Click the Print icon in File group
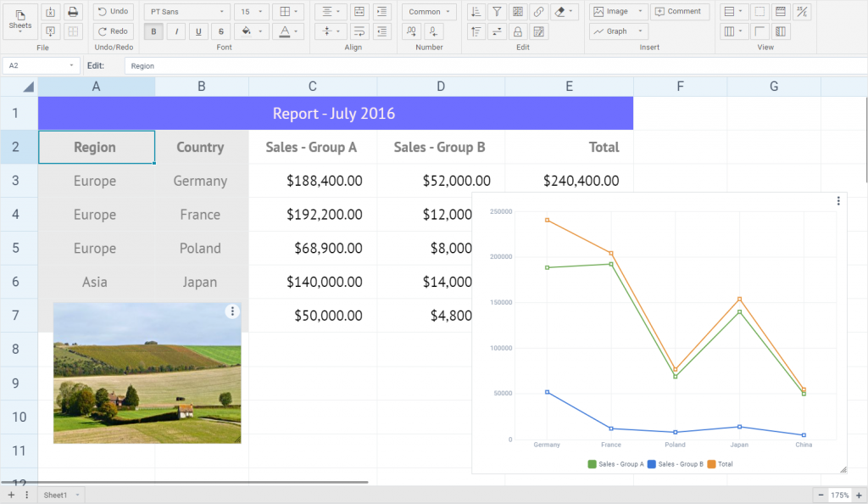868x504 pixels. (x=73, y=12)
